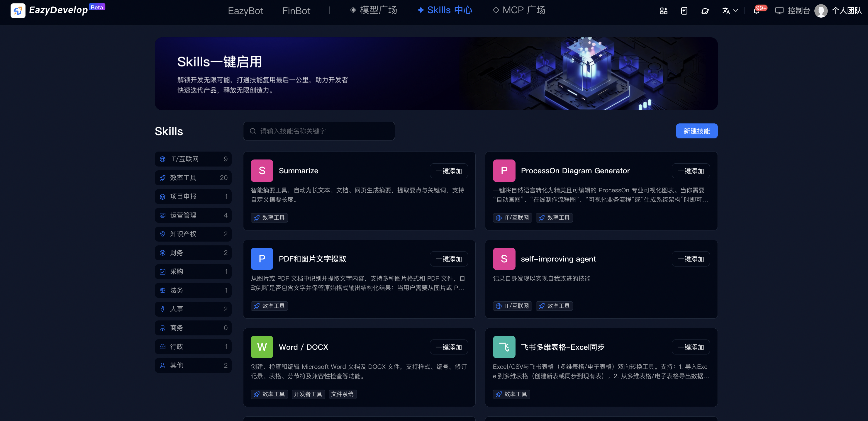Click the 飞书多维表格 teal 飞 icon

(504, 347)
